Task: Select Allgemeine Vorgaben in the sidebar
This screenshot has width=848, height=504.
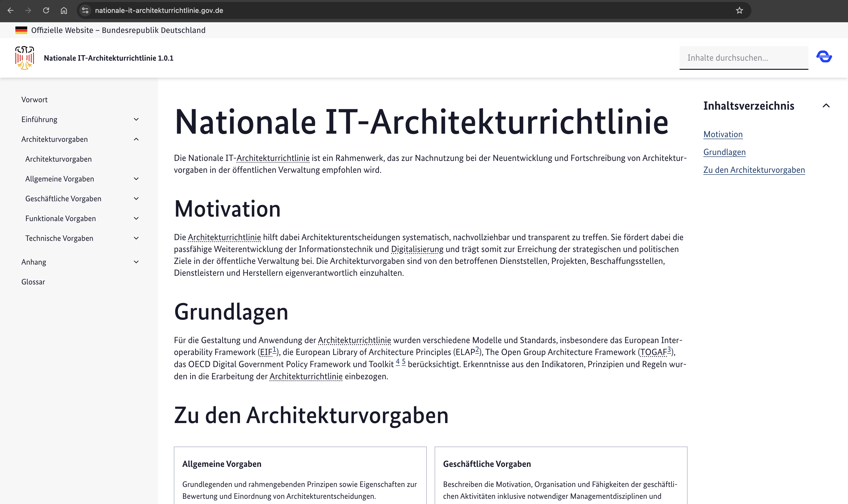Action: [60, 179]
